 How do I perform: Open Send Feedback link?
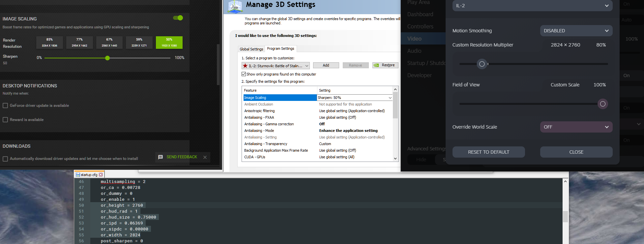tap(182, 157)
